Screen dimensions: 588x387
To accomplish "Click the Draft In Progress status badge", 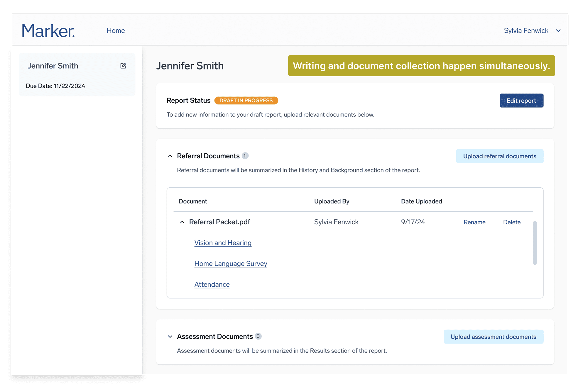I will (246, 101).
